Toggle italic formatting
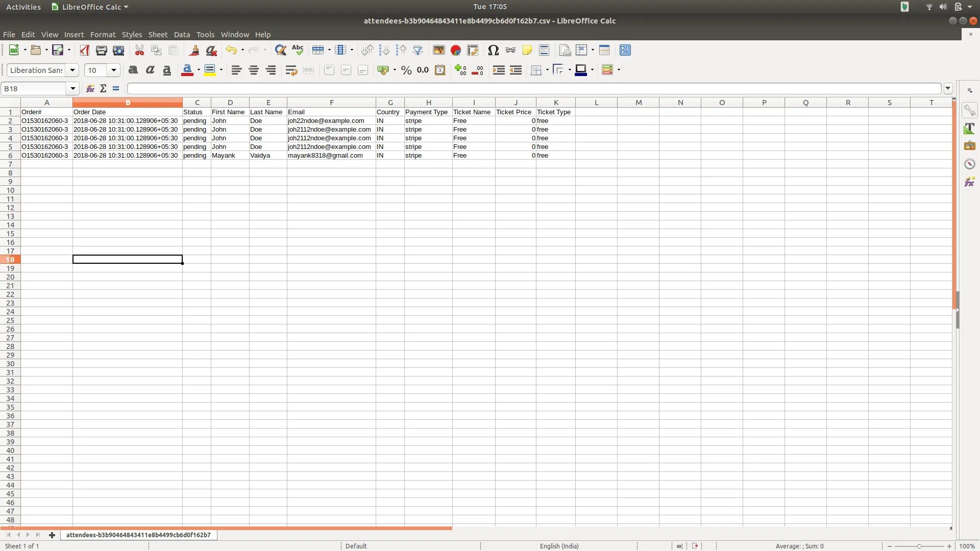 [x=150, y=70]
